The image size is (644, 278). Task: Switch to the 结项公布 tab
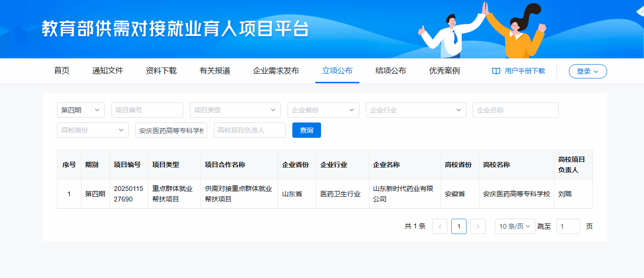[x=390, y=71]
